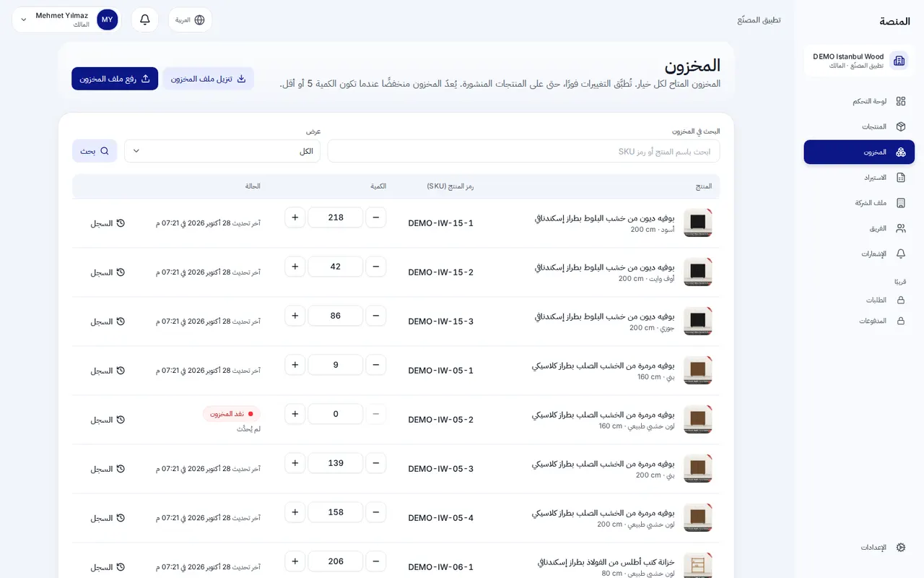Click product thumbnail for DEMO-IW-15-2
The image size is (924, 578).
click(698, 272)
